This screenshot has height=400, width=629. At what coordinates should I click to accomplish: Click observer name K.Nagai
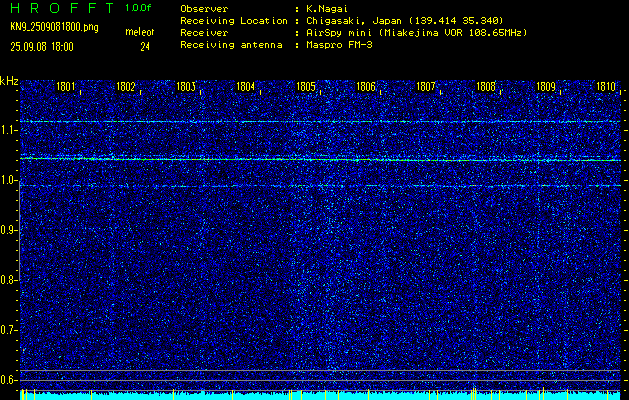pos(327,9)
